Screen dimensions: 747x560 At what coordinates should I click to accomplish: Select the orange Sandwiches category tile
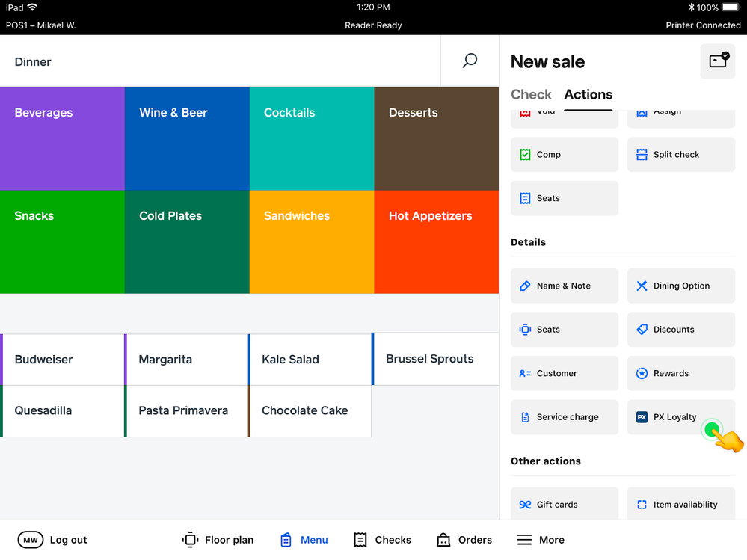(x=311, y=241)
